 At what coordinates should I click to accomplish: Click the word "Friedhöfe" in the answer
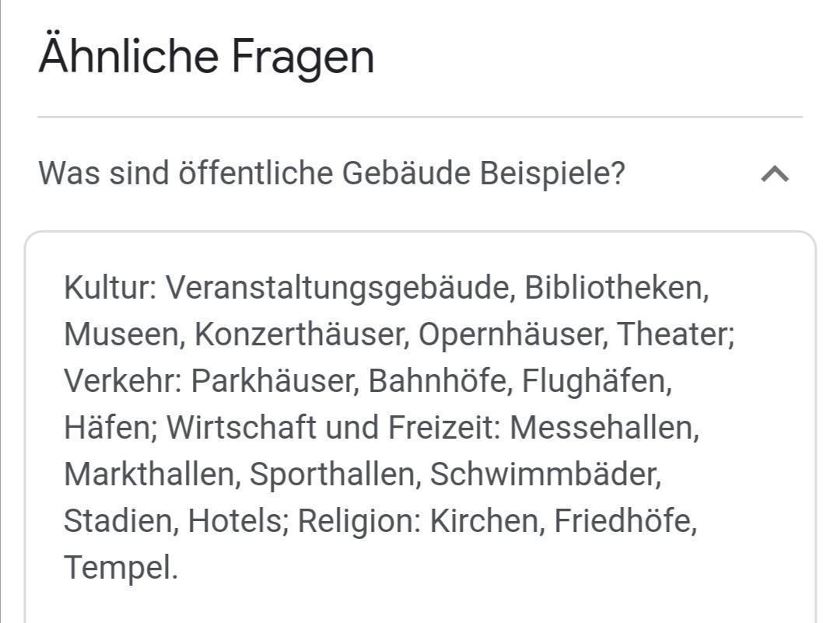click(624, 521)
